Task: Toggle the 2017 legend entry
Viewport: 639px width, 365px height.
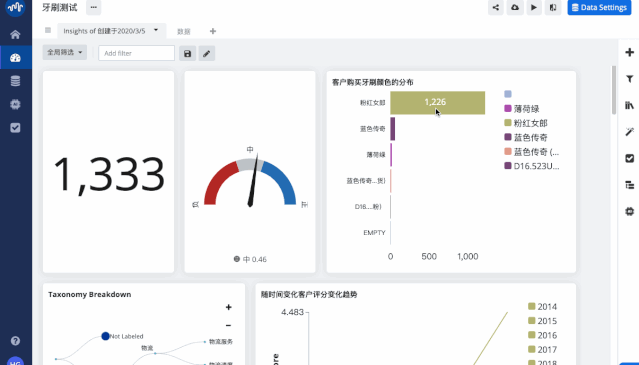Action: click(x=542, y=349)
